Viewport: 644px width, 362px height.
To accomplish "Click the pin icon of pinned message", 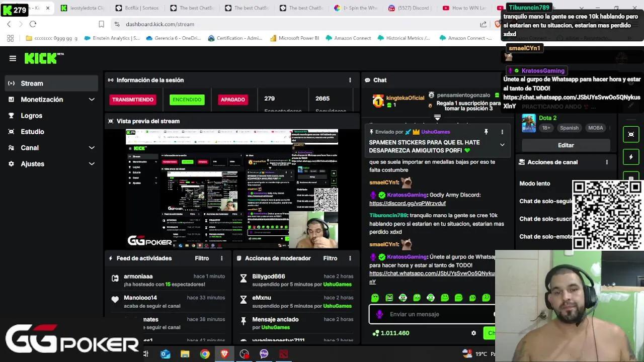I will point(486,132).
